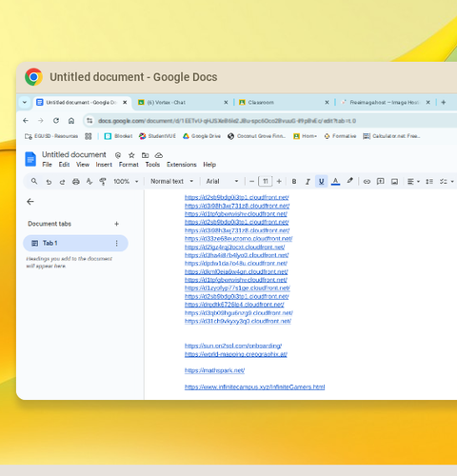Screen dimensions: 457x476
Task: Open the checklist dropdown arrow
Action: pyautogui.click(x=452, y=182)
